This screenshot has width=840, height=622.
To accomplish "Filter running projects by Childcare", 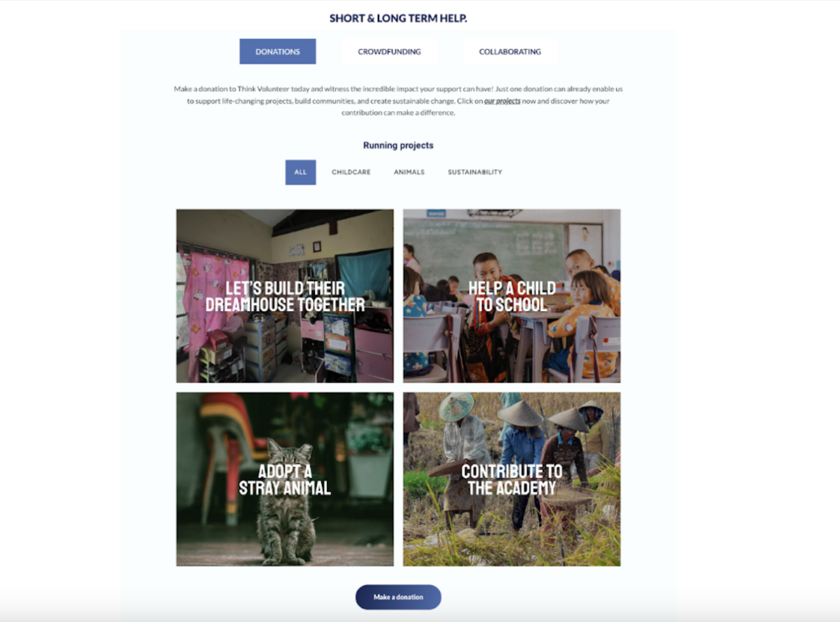I will (351, 172).
